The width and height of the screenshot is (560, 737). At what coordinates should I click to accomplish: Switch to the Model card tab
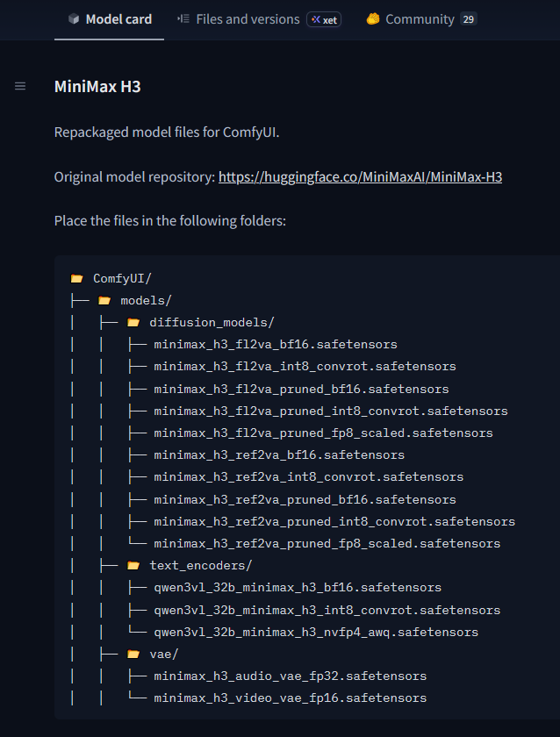(110, 19)
